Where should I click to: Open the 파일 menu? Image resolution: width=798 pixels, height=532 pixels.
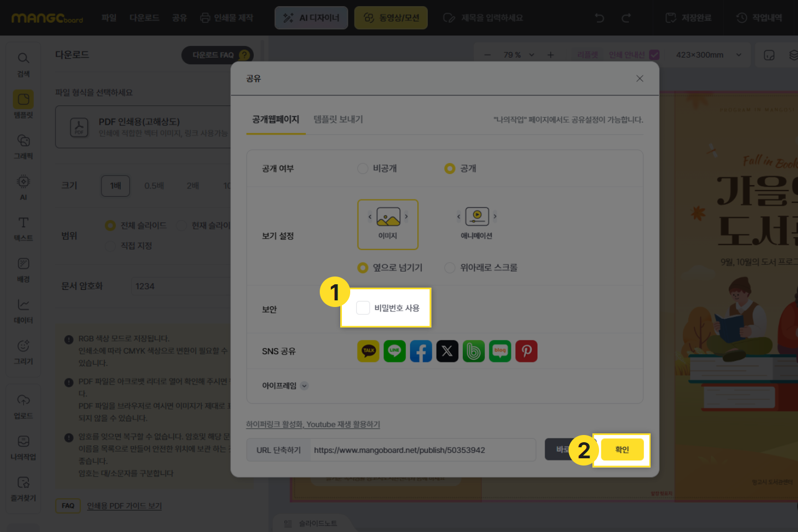tap(109, 18)
